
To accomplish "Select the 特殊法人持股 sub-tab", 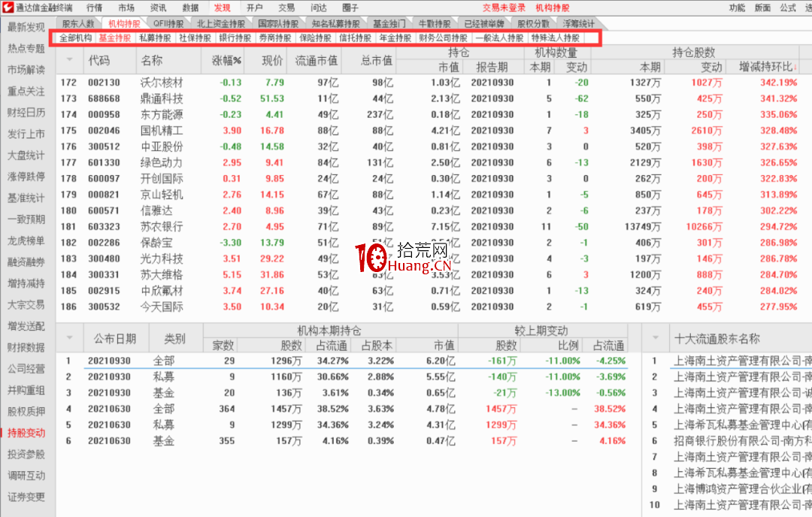I will 555,38.
